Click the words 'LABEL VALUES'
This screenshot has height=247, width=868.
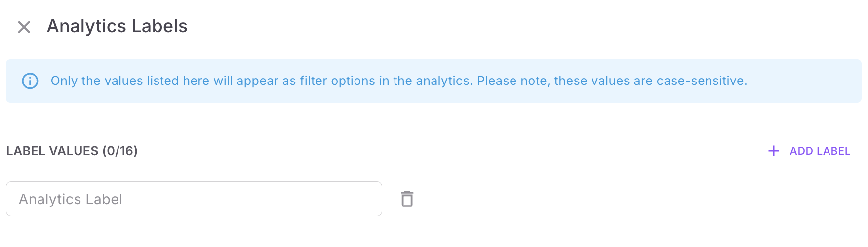[52, 151]
